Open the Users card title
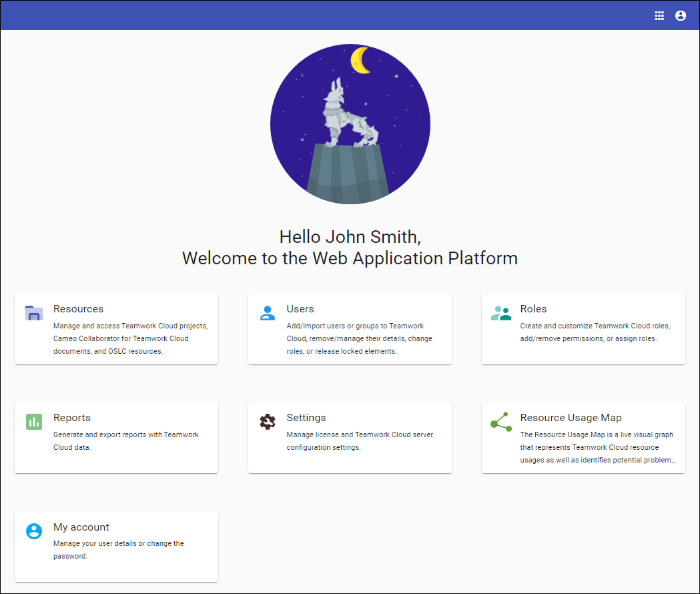The height and width of the screenshot is (594, 700). tap(300, 309)
